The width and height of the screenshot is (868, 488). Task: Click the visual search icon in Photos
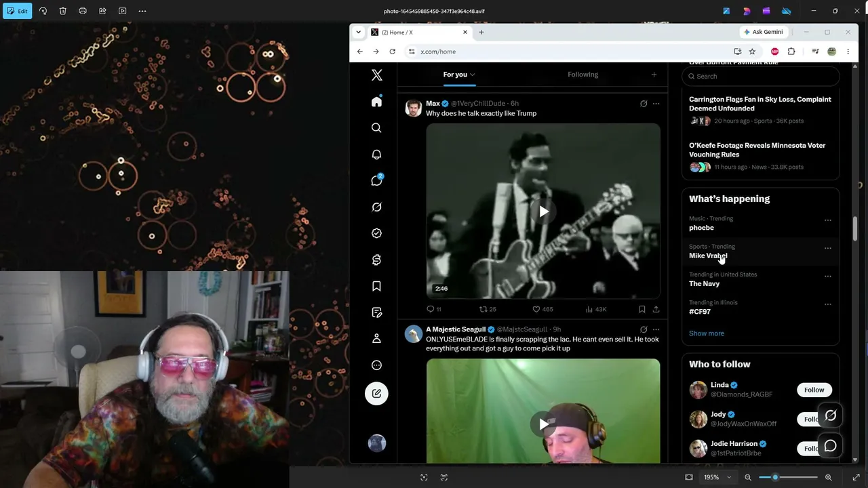[x=424, y=477]
